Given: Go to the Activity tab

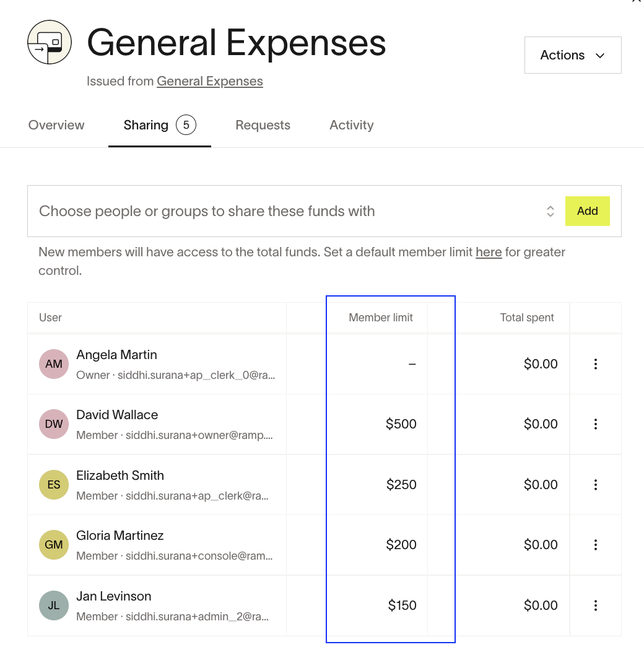Looking at the screenshot, I should tap(351, 125).
